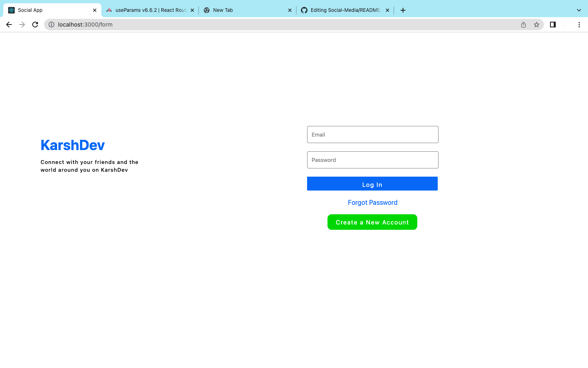The image size is (588, 368).
Task: Open a new tab with the plus icon
Action: pos(403,10)
